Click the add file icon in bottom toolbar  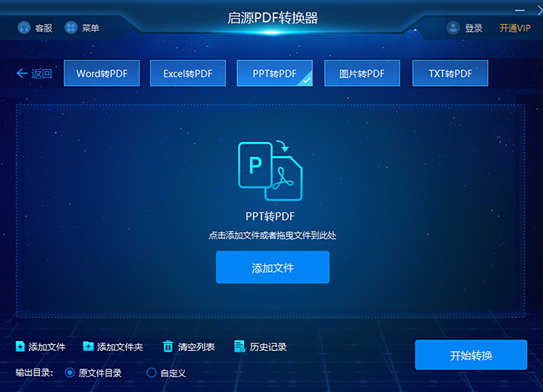(20, 346)
